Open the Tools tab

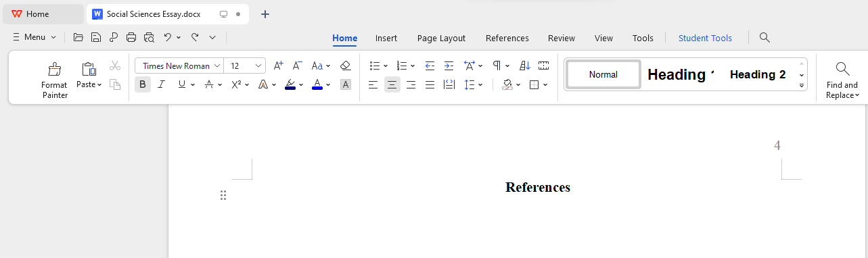[x=643, y=38]
